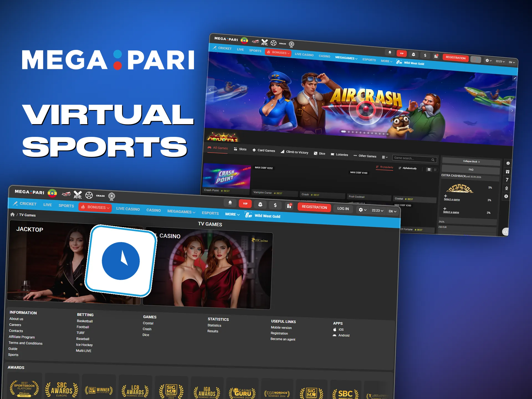Click Wild West Gold icon in front window
Screen dimensions: 532x399
pos(248,214)
